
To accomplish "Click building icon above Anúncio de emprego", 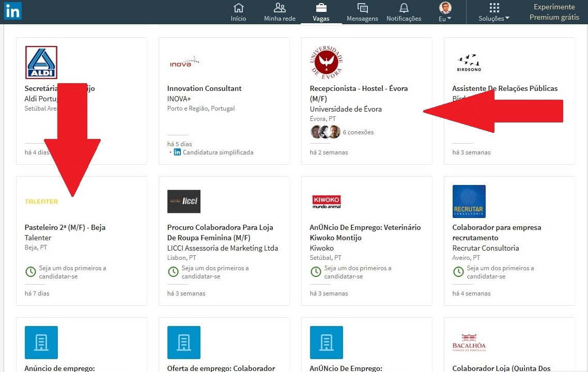I will (41, 343).
